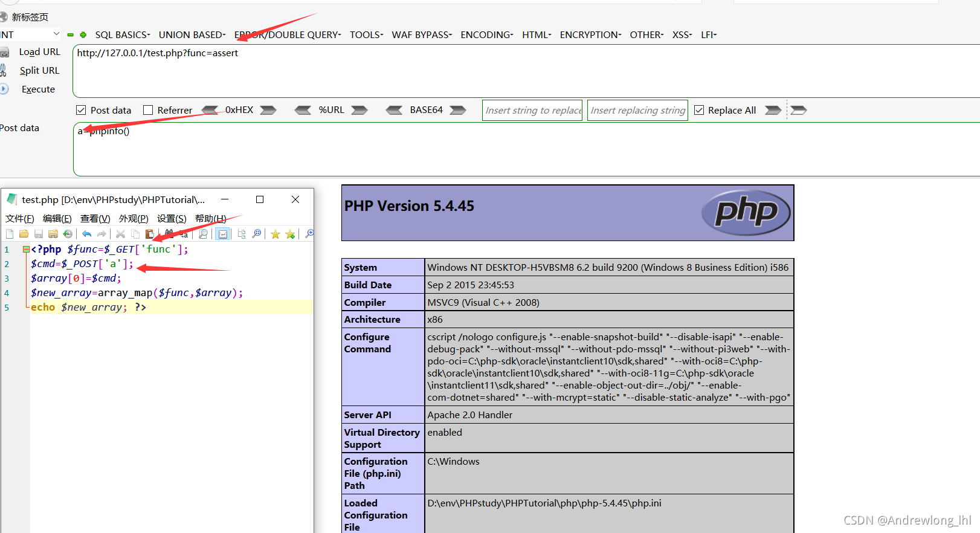The width and height of the screenshot is (980, 533).
Task: Click the php logo in the phpinfo header
Action: [x=746, y=212]
